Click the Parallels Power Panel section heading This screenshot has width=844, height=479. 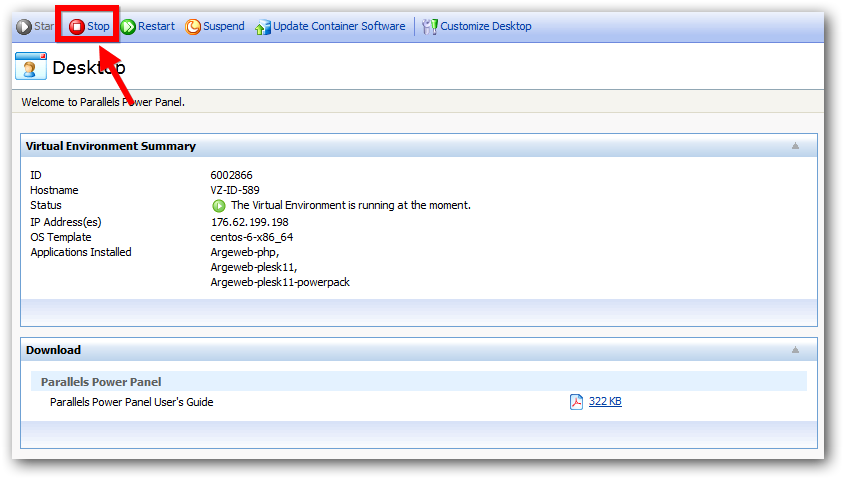[x=101, y=382]
